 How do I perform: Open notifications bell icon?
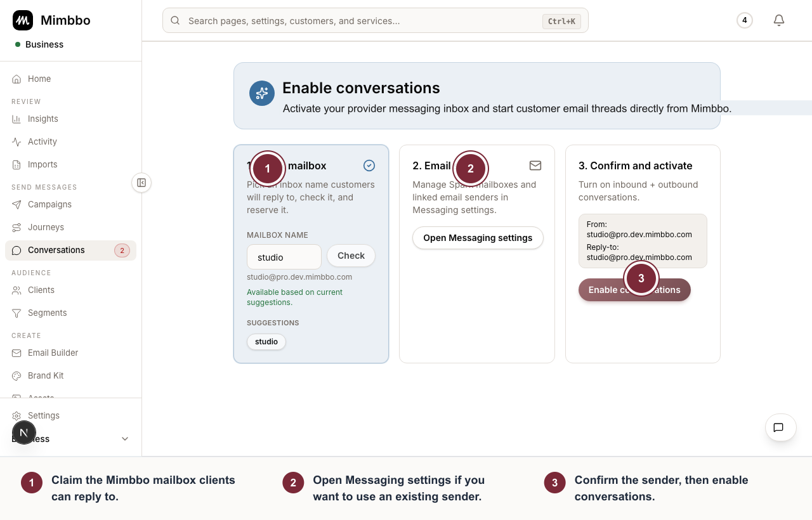[x=779, y=20]
